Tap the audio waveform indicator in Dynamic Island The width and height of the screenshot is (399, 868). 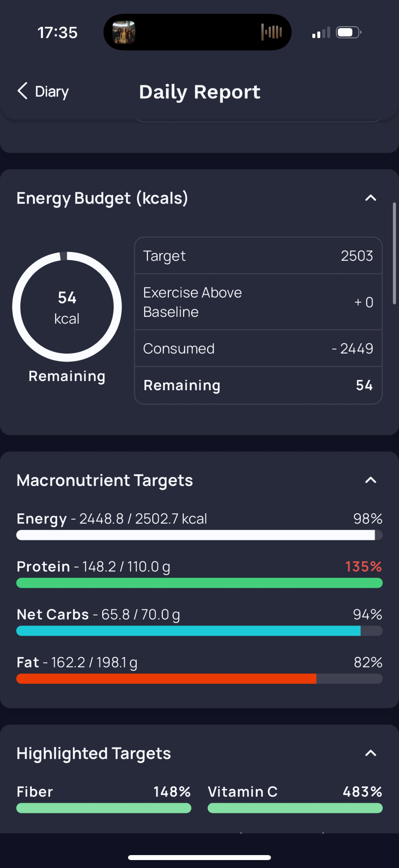point(271,32)
